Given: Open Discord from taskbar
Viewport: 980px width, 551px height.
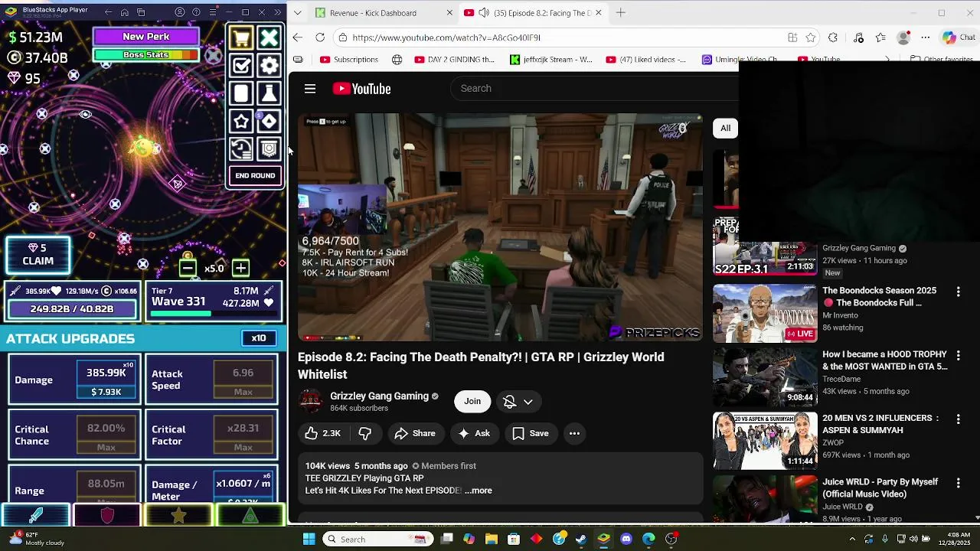Looking at the screenshot, I should (x=626, y=540).
